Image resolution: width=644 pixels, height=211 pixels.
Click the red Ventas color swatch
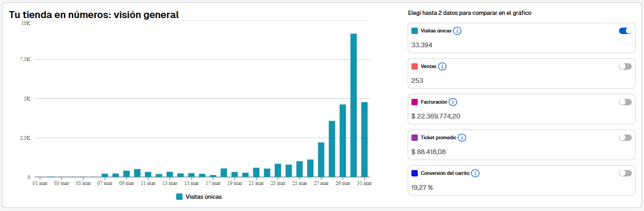click(415, 66)
